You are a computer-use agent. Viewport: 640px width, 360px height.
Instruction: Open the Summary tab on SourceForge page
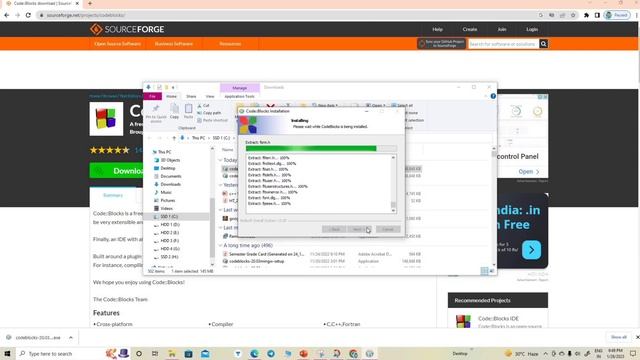pos(113,195)
